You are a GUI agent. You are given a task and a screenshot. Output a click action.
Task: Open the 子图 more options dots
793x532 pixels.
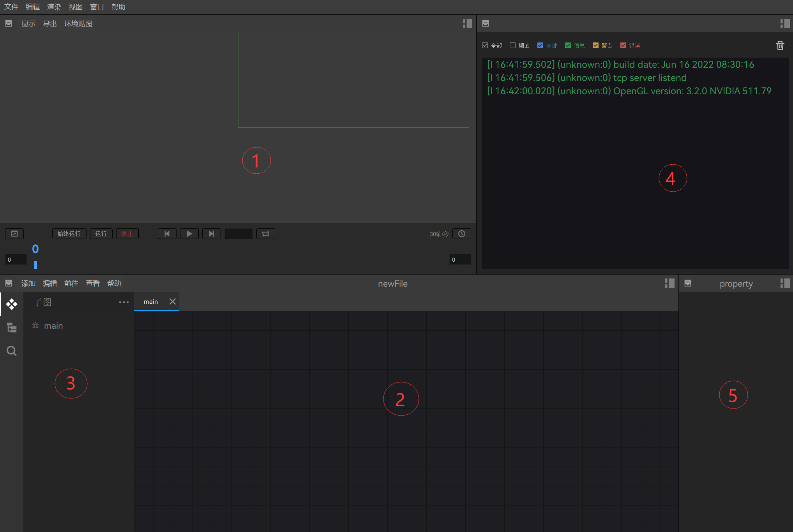pos(124,302)
